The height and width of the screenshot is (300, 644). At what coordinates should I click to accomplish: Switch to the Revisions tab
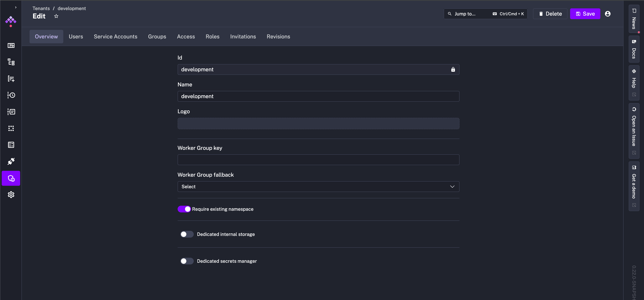278,36
